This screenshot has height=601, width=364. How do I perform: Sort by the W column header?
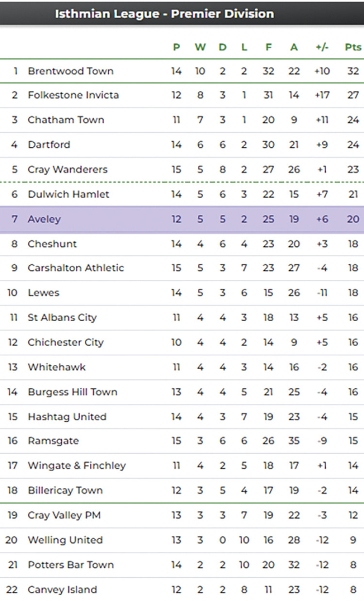[200, 47]
